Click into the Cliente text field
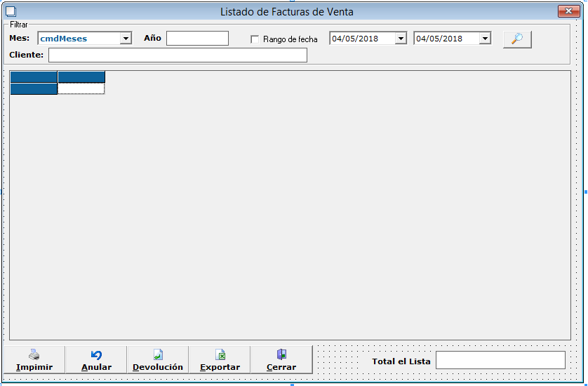This screenshot has height=386, width=588. click(178, 55)
